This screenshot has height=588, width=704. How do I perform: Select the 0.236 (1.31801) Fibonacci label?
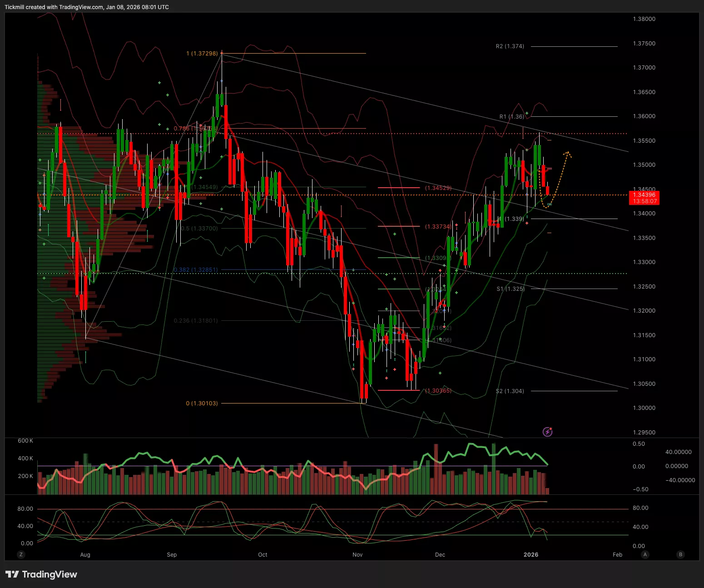pos(196,321)
